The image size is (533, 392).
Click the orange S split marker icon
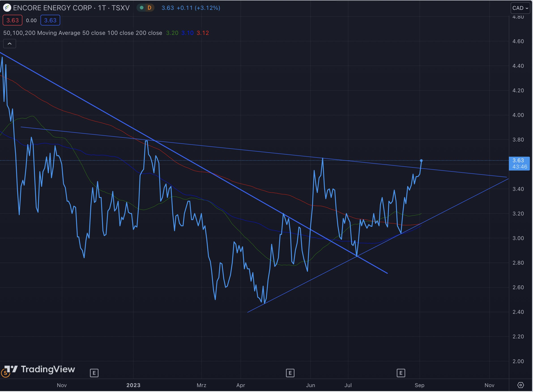pos(5,373)
